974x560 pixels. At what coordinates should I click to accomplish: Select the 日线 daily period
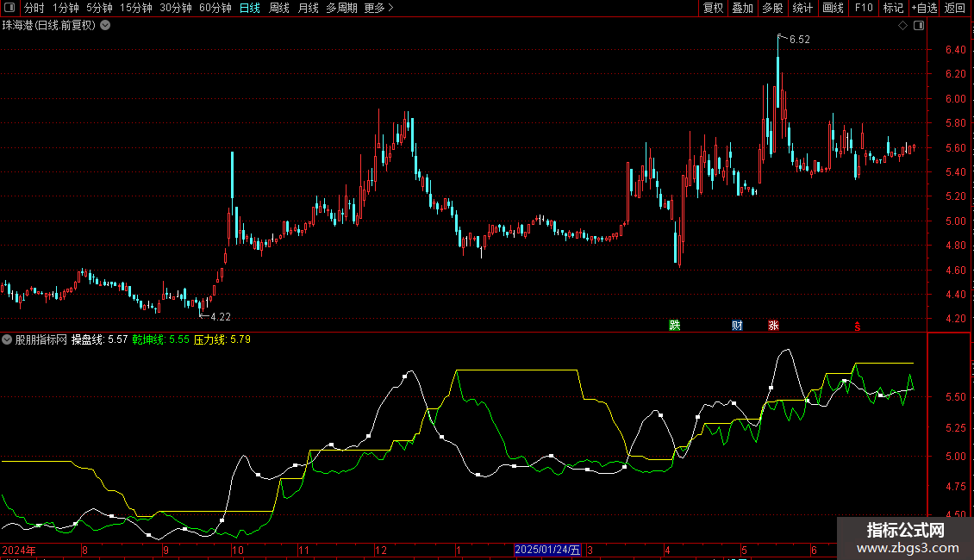(x=250, y=8)
